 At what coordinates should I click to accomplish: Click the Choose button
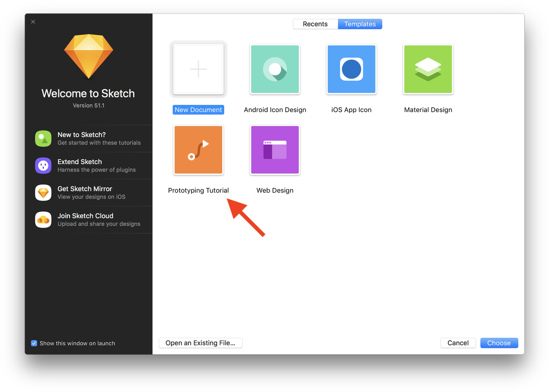pyautogui.click(x=499, y=343)
